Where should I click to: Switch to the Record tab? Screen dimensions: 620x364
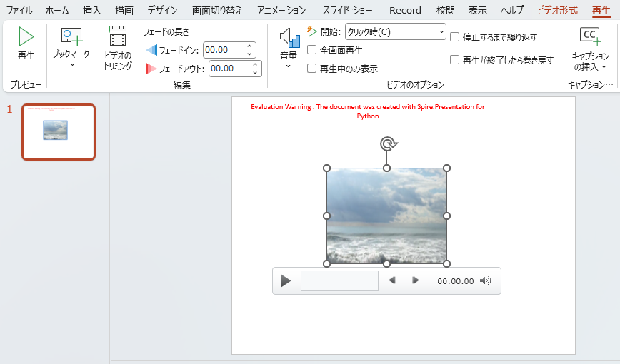[x=405, y=10]
